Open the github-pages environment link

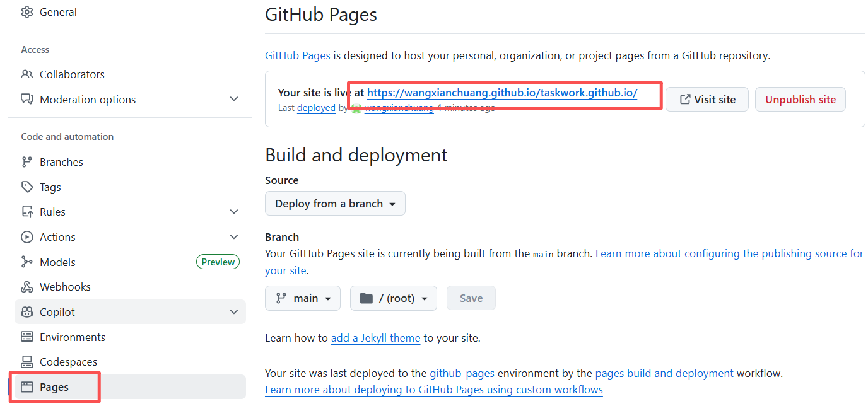(462, 373)
